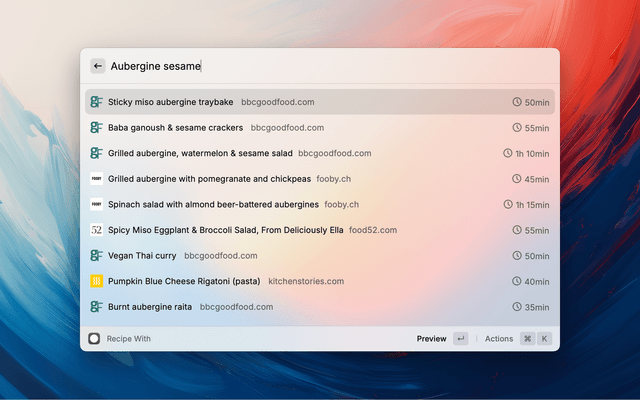
Task: Click the food52.com source label
Action: coord(373,230)
